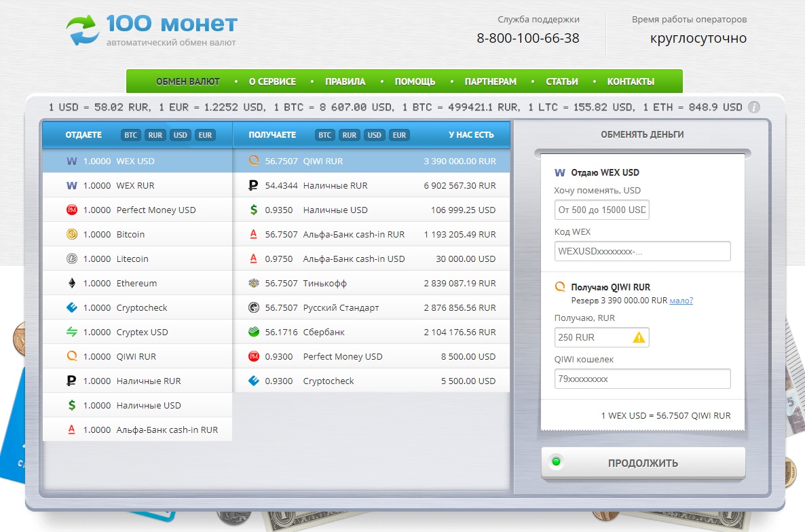
Task: Filter Отдаете column by BTC
Action: pyautogui.click(x=130, y=135)
